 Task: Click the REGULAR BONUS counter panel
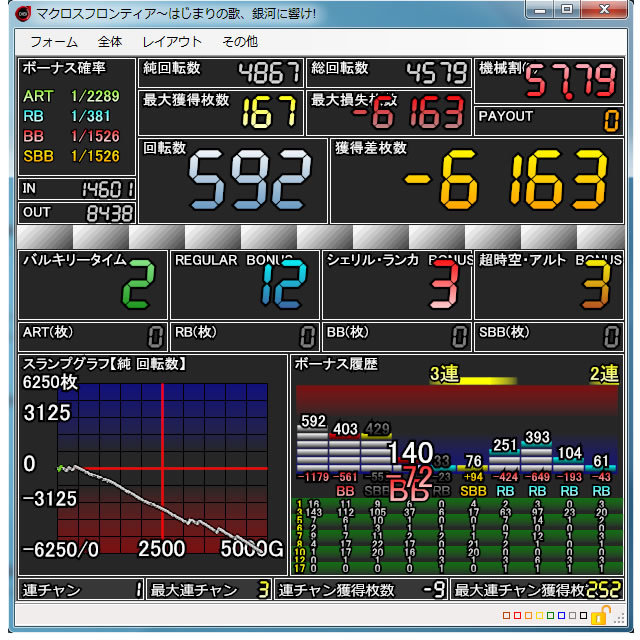[x=244, y=284]
